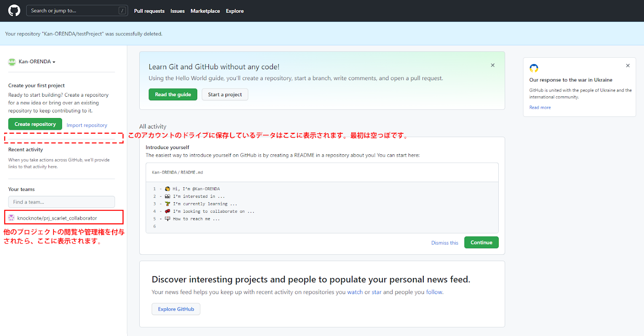Click the Introduce yourself heading

[167, 147]
